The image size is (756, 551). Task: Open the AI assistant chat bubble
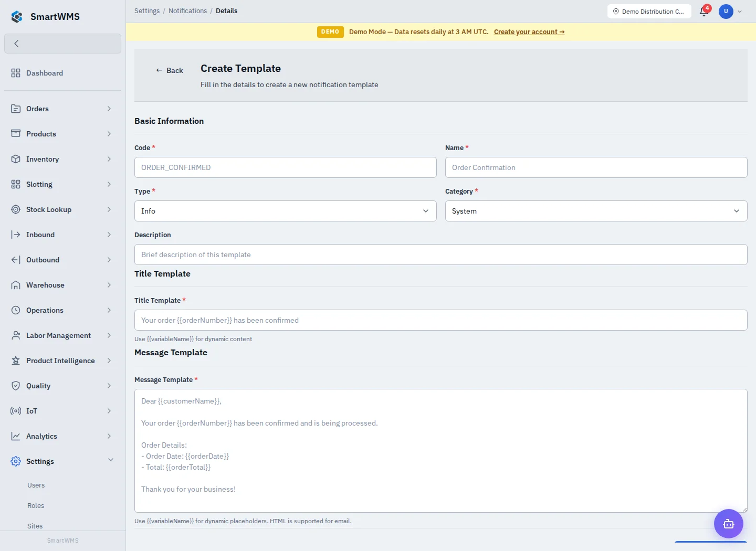[729, 523]
